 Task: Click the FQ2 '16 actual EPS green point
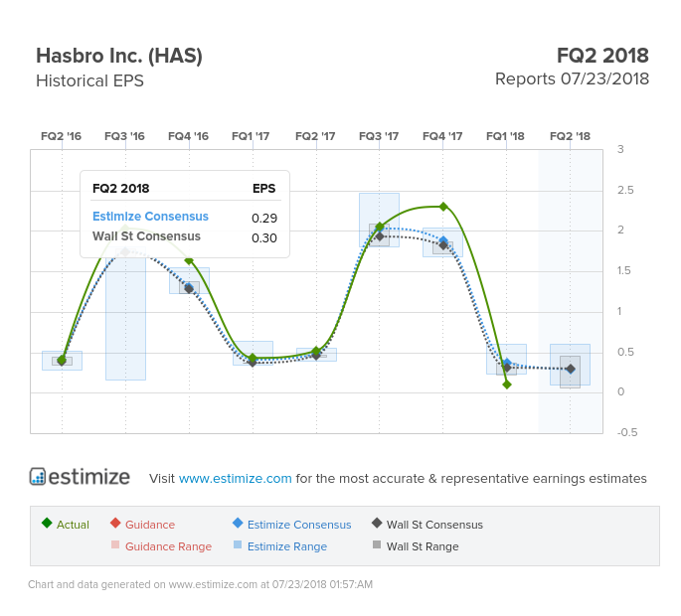(62, 360)
